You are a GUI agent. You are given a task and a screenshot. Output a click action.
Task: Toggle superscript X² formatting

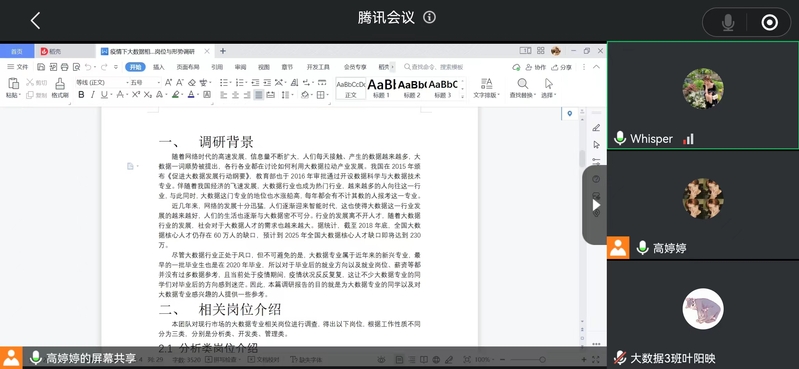(x=136, y=94)
